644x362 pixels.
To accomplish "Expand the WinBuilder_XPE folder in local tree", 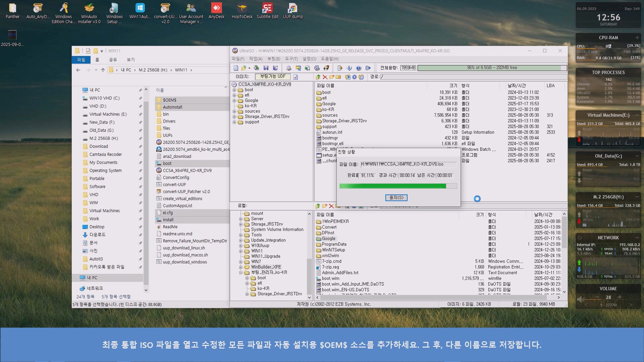I will (240, 267).
